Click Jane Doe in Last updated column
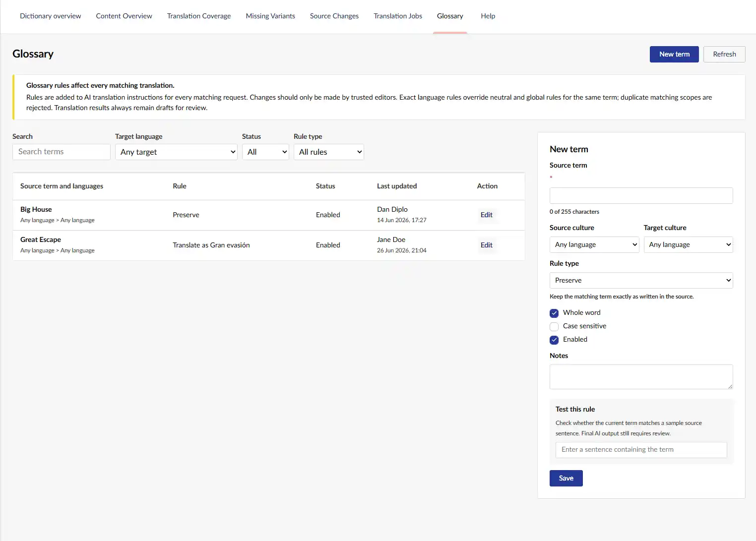 click(x=391, y=240)
